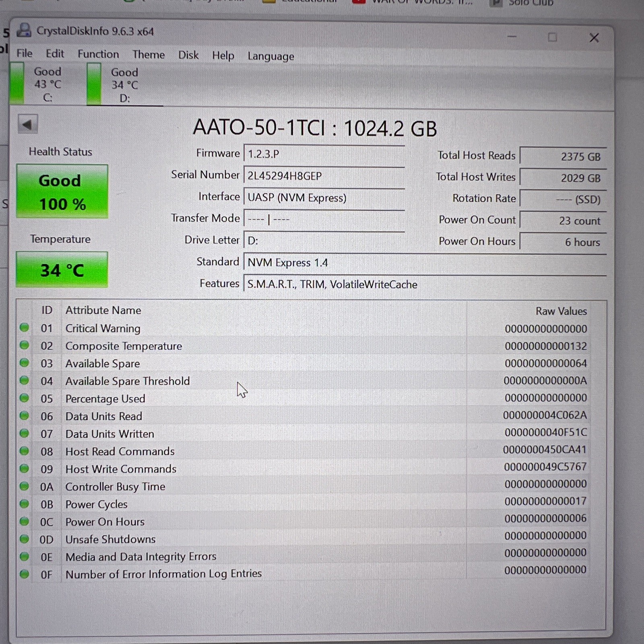Open the Disk menu
Screen dimensions: 644x644
tap(188, 55)
